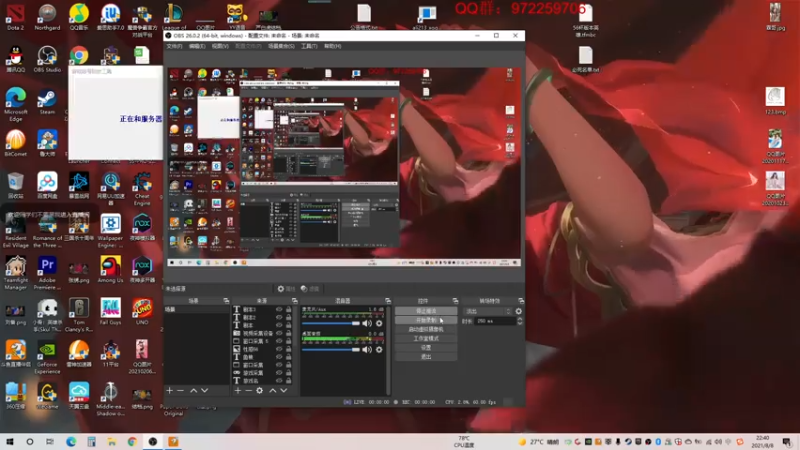Image resolution: width=800 pixels, height=450 pixels.
Task: Remove the selected scene with the minus icon
Action: 180,390
